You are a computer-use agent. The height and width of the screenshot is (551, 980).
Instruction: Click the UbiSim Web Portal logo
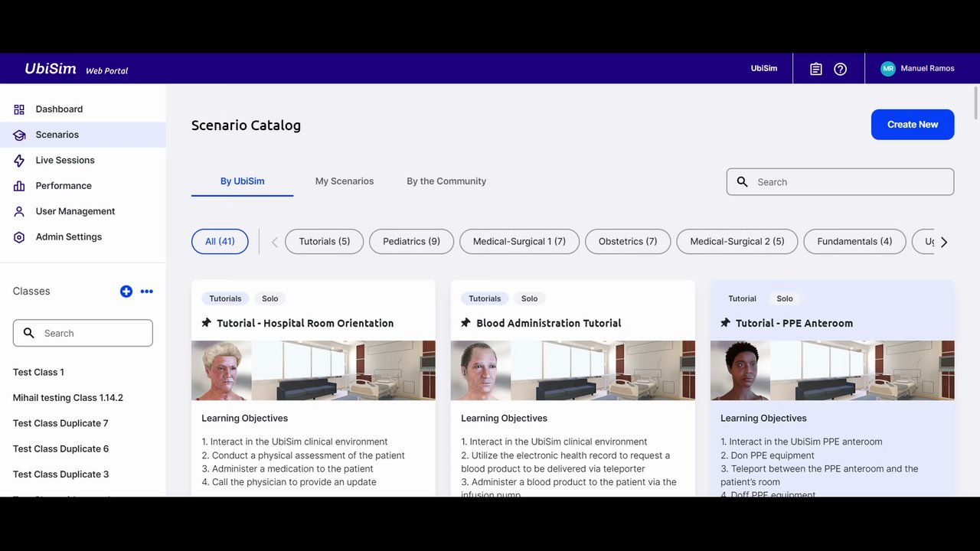tap(76, 69)
